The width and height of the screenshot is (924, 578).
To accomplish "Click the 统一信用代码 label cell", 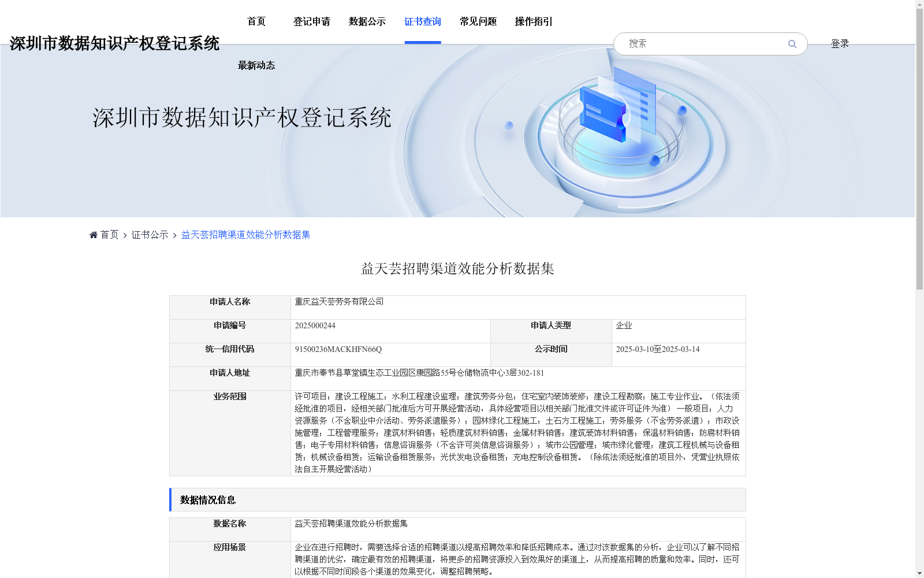I will pos(230,355).
